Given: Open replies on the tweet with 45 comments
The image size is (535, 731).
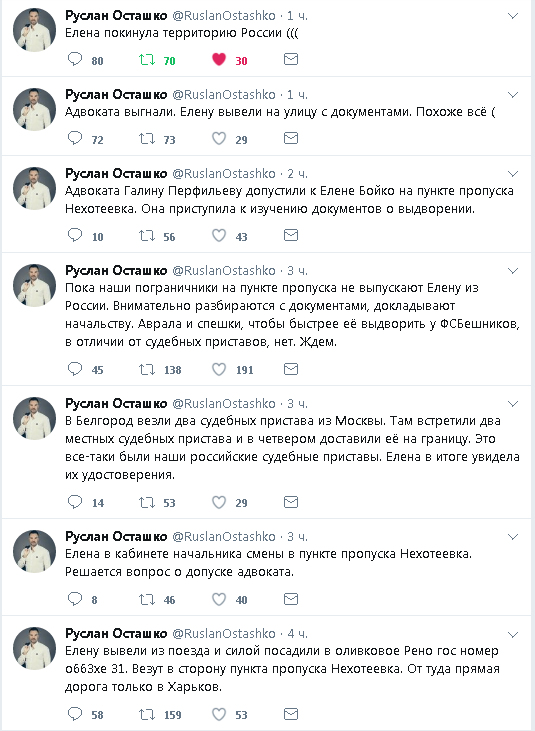Looking at the screenshot, I should pyautogui.click(x=75, y=369).
